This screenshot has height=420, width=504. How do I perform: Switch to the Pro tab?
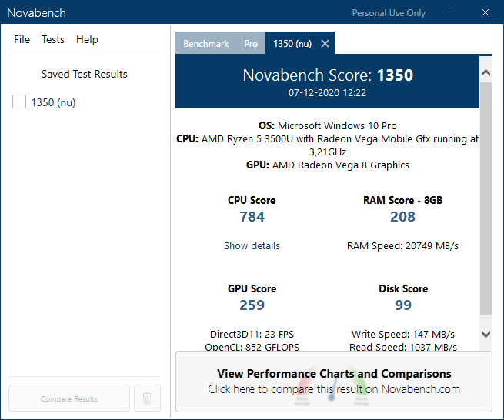(251, 44)
